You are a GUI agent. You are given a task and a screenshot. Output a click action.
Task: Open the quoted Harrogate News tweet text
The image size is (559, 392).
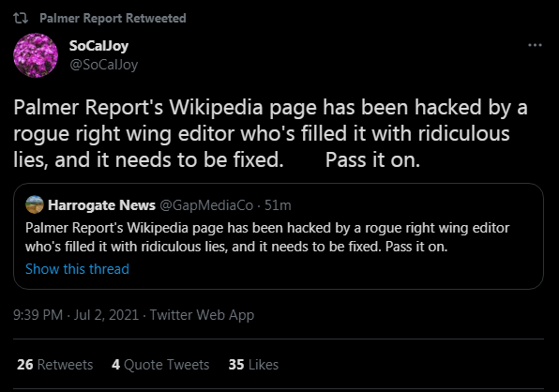(267, 237)
